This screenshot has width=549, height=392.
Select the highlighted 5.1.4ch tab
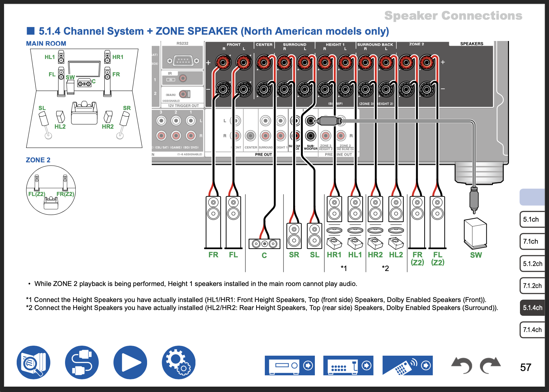[532, 308]
